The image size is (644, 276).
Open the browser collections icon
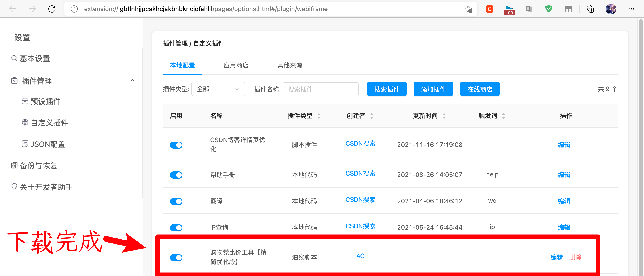(590, 9)
